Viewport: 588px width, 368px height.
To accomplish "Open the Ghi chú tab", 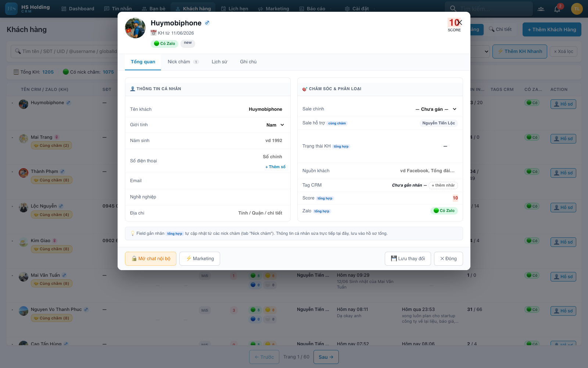I will (x=248, y=62).
